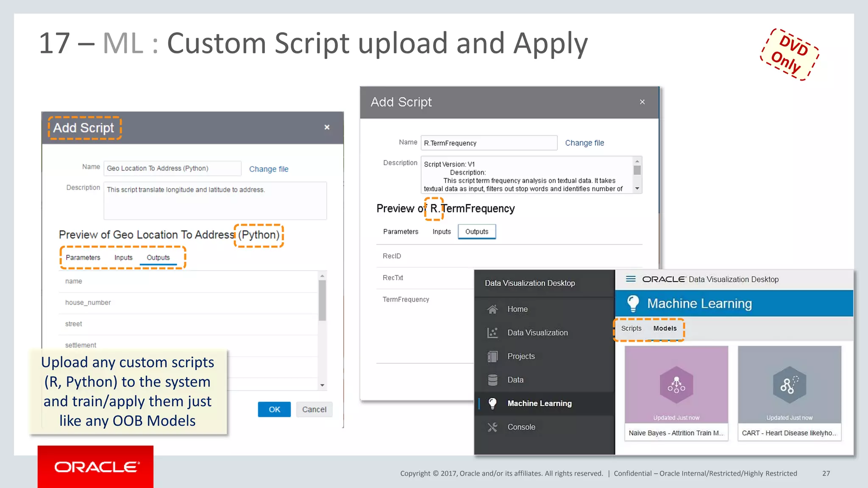Switch to Models tab in Machine Learning

pos(665,328)
